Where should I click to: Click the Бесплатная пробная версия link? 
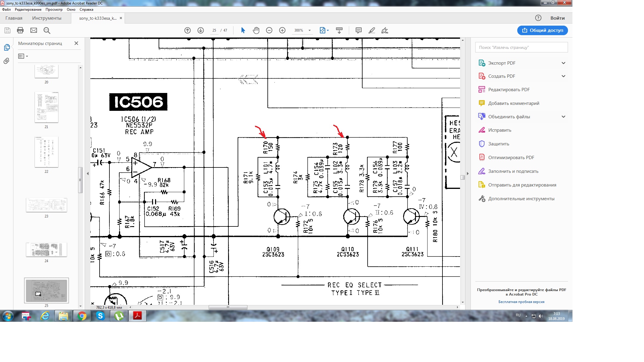tap(521, 302)
